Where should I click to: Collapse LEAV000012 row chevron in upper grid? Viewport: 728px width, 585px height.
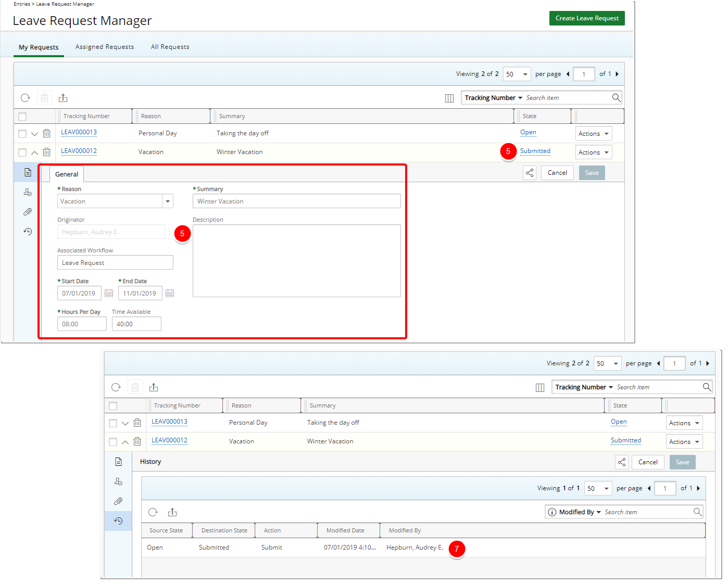pos(34,152)
